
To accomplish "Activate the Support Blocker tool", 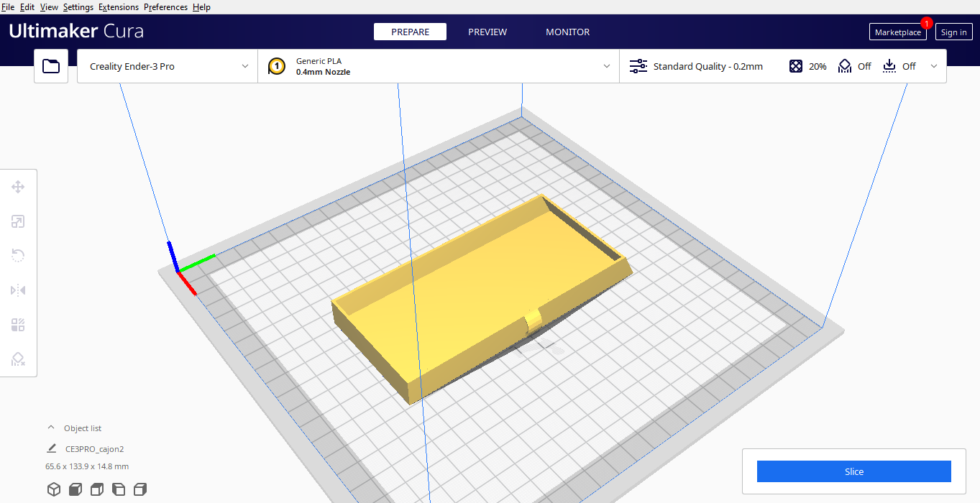I will coord(17,359).
